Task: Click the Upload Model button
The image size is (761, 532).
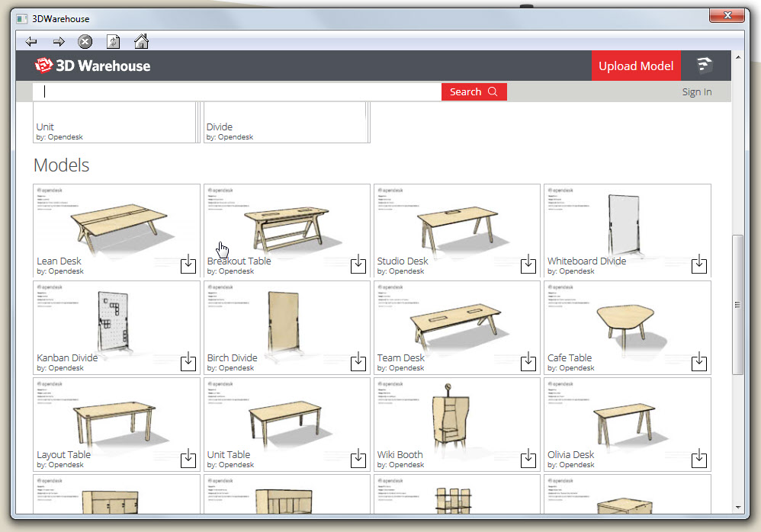Action: tap(636, 66)
